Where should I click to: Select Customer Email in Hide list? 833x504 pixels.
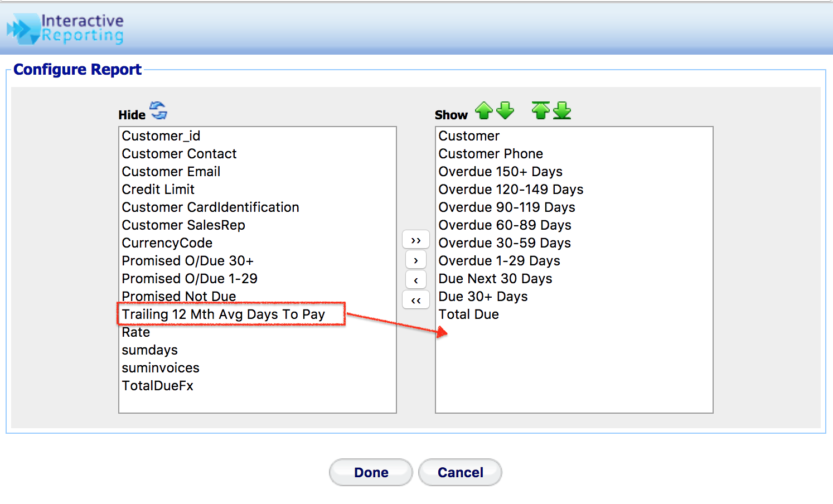click(x=258, y=172)
